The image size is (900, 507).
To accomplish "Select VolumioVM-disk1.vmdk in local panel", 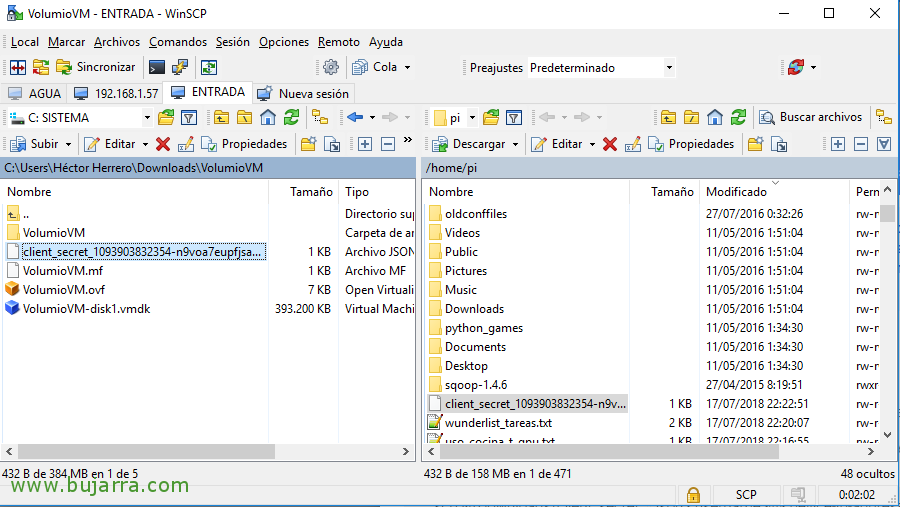I will (x=86, y=309).
